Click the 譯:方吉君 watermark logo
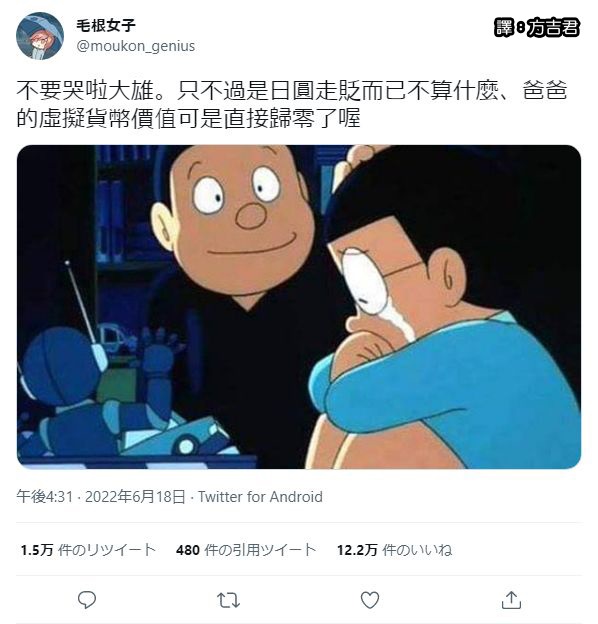This screenshot has height=624, width=598. 537,27
